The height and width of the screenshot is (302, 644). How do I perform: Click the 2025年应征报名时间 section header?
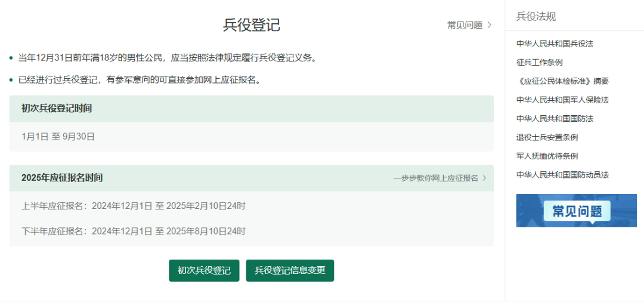click(62, 178)
